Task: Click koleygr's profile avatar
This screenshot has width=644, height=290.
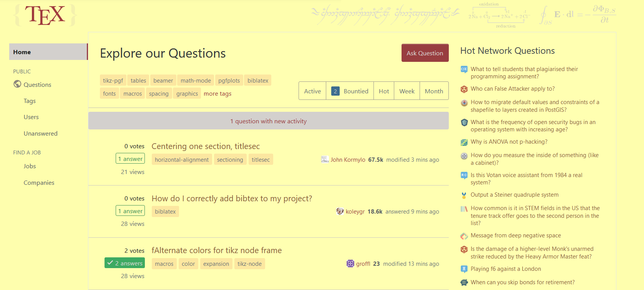Action: pos(340,211)
